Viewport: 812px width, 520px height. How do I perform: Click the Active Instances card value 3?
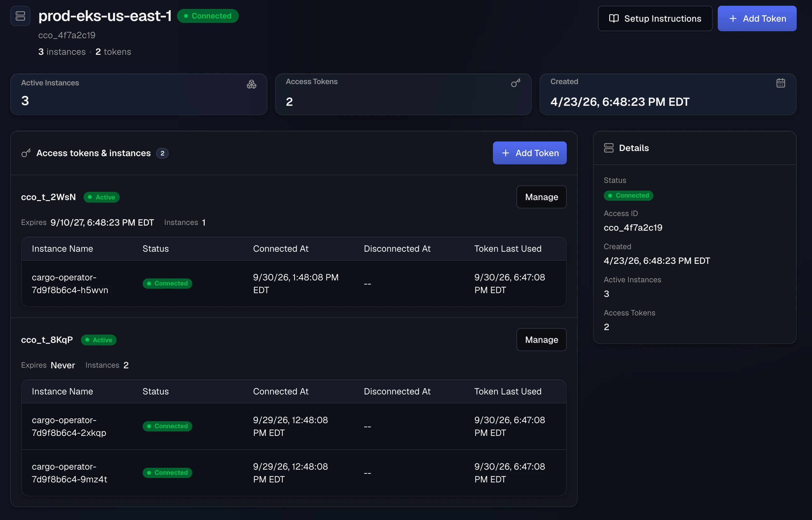coord(25,101)
